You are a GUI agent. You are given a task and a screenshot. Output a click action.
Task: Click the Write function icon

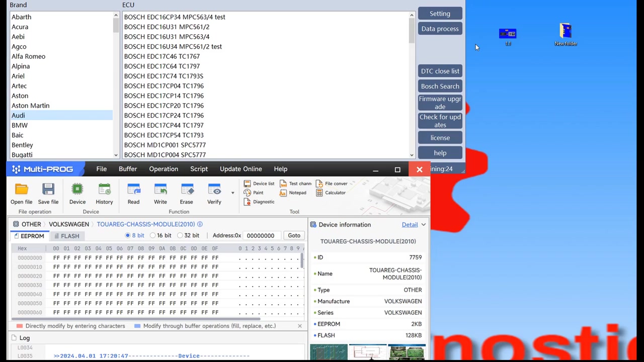tap(160, 190)
